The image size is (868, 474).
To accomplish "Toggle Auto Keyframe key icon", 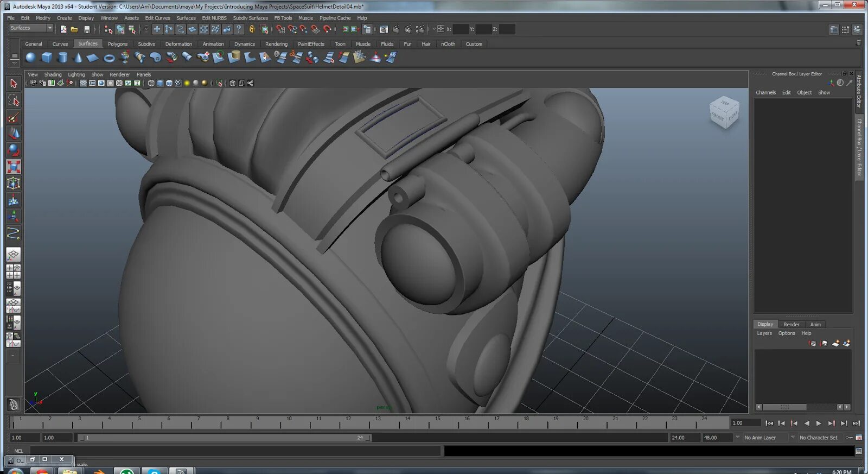I will pyautogui.click(x=850, y=438).
